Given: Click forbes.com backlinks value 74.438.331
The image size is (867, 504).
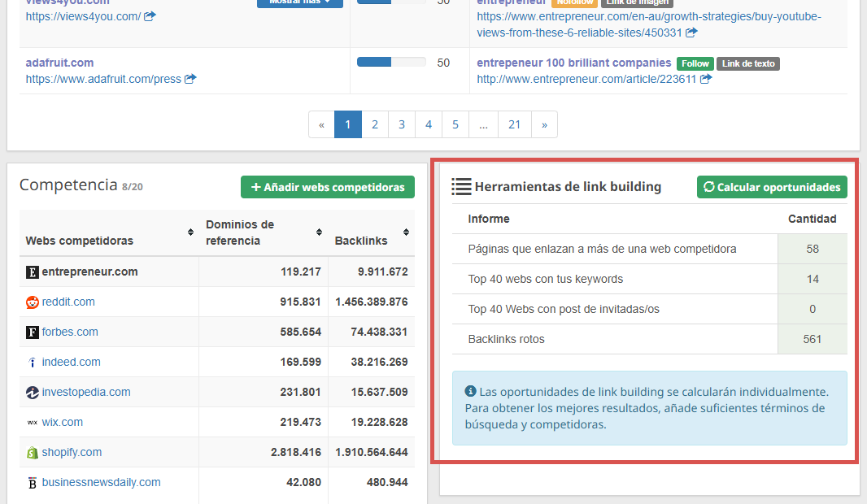Looking at the screenshot, I should coord(379,332).
